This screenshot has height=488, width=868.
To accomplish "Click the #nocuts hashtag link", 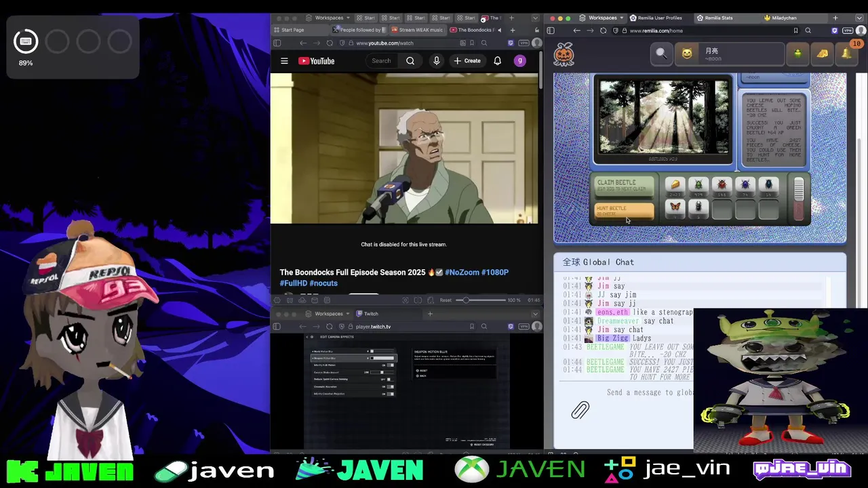I will point(323,283).
